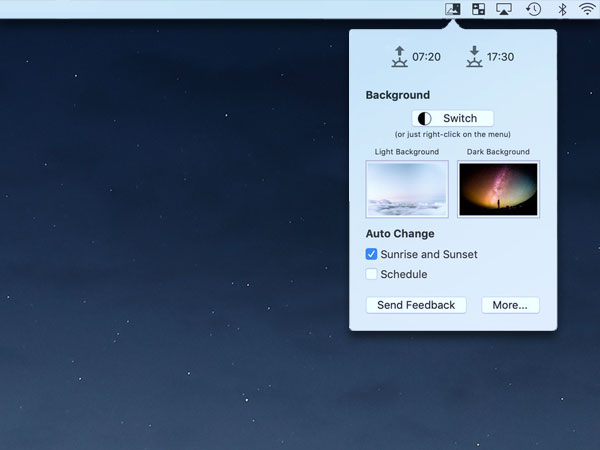Open the More... button
This screenshot has height=450, width=600.
tap(510, 305)
